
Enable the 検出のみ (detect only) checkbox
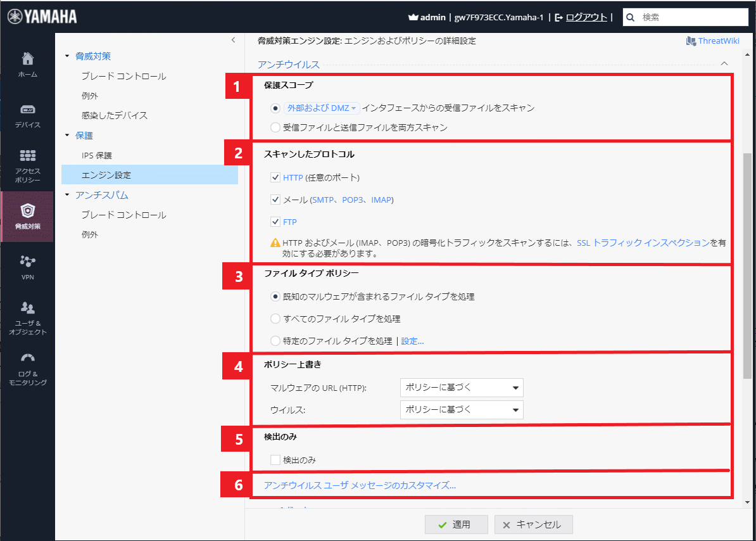(x=275, y=459)
